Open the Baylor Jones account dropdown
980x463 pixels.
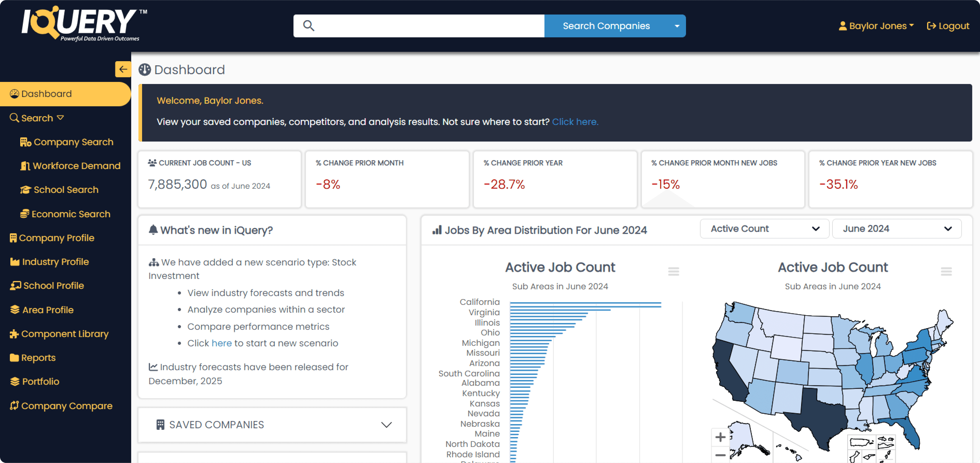[876, 26]
